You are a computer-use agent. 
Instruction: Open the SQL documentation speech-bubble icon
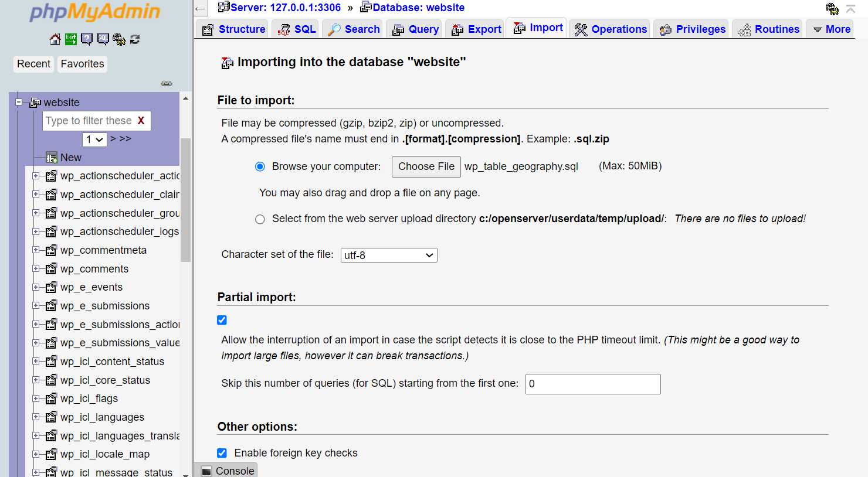point(103,39)
